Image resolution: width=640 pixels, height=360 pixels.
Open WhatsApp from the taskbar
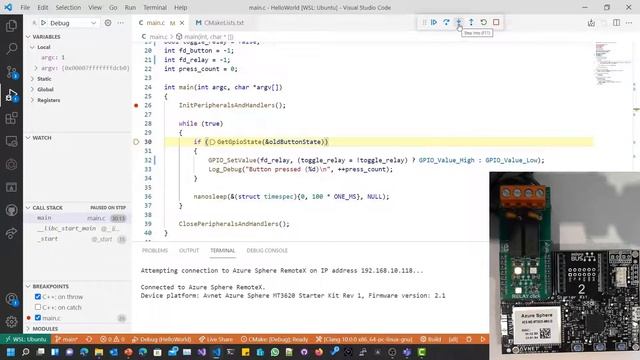point(275,352)
